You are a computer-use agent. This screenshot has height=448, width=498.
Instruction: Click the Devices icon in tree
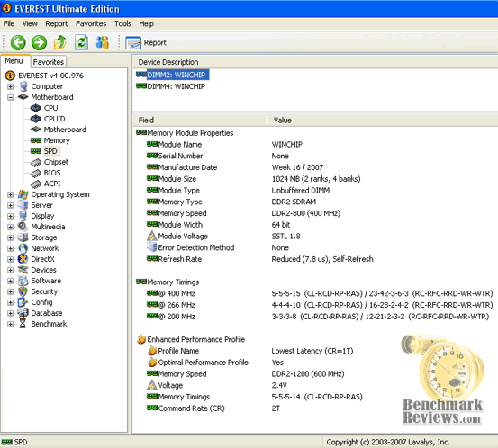click(x=23, y=270)
